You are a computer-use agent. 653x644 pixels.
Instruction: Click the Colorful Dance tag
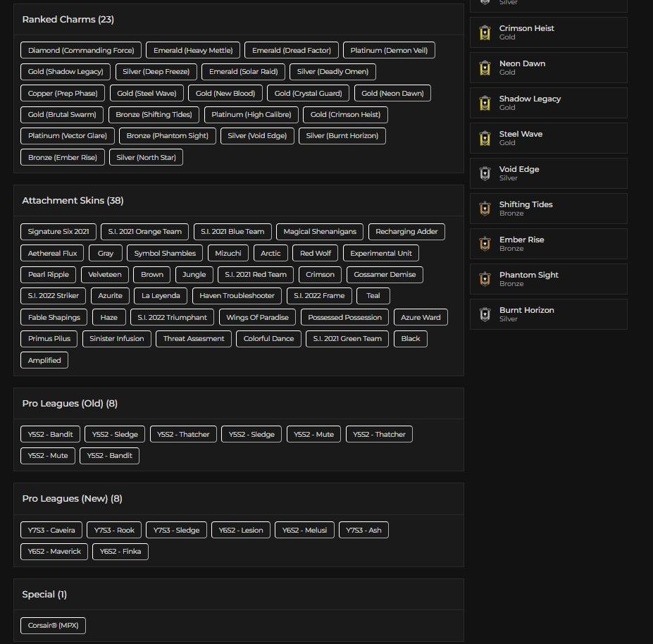click(268, 339)
